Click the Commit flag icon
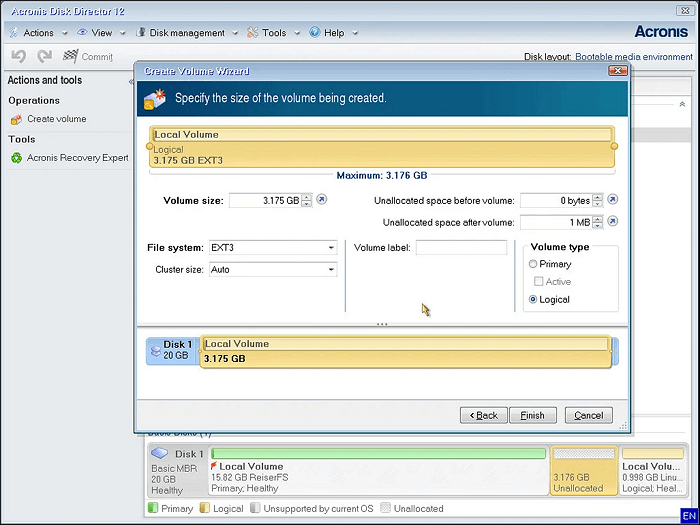 click(x=71, y=57)
